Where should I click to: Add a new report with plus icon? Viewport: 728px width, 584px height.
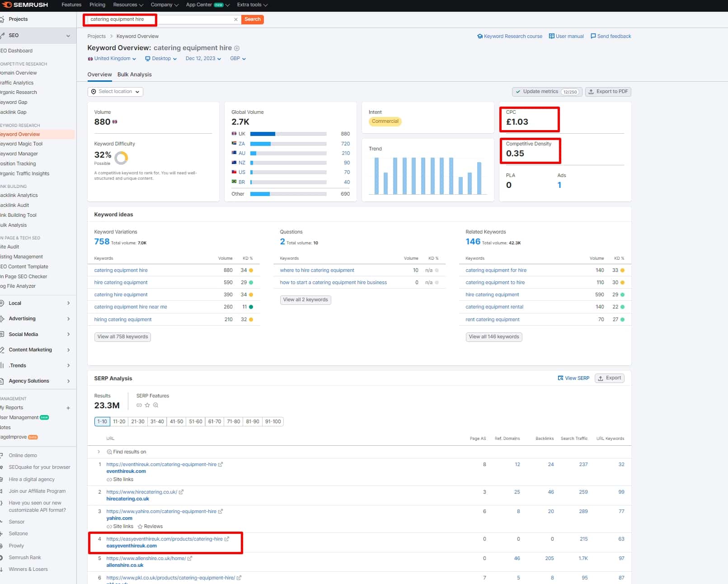[68, 408]
